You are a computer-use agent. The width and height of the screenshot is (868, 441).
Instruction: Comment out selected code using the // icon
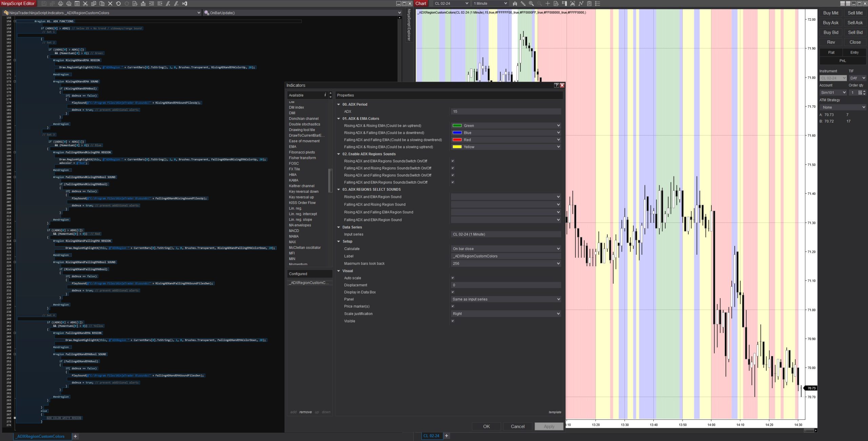click(x=167, y=3)
